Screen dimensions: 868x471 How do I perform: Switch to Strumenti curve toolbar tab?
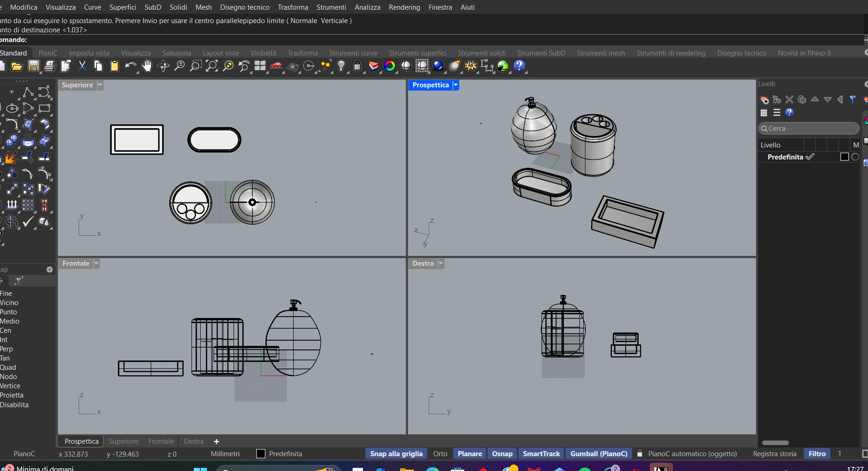[x=353, y=53]
